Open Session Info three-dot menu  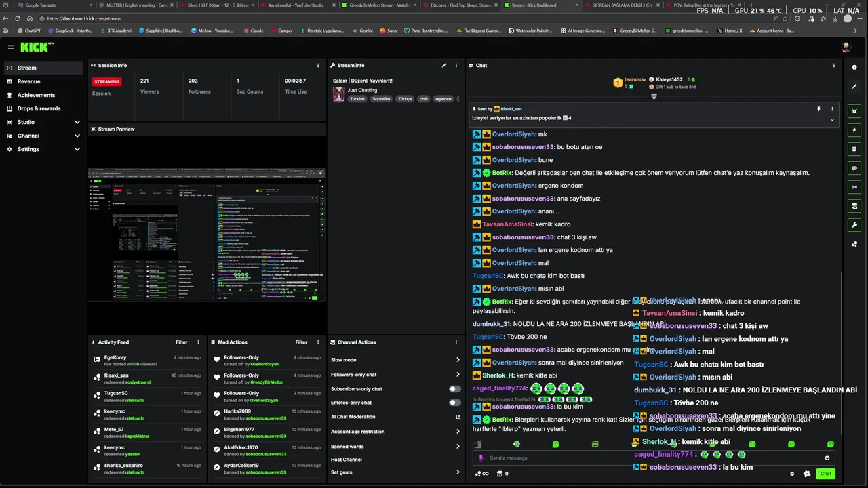click(318, 65)
